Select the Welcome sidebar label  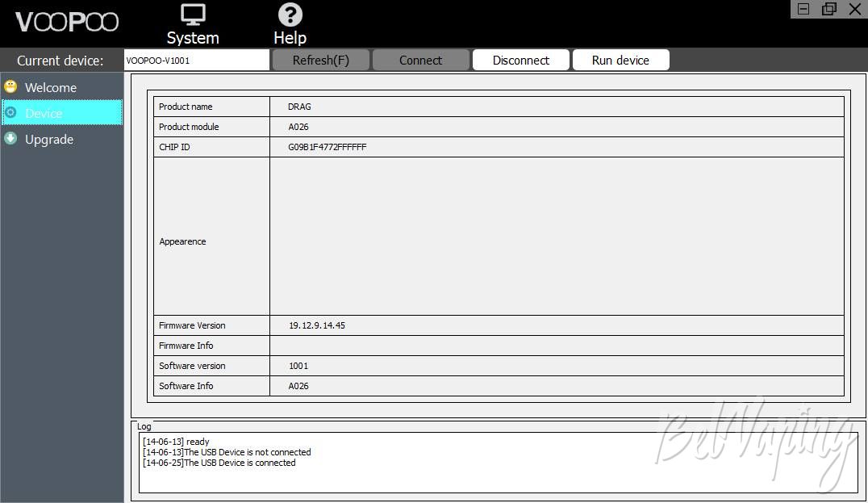(x=51, y=87)
